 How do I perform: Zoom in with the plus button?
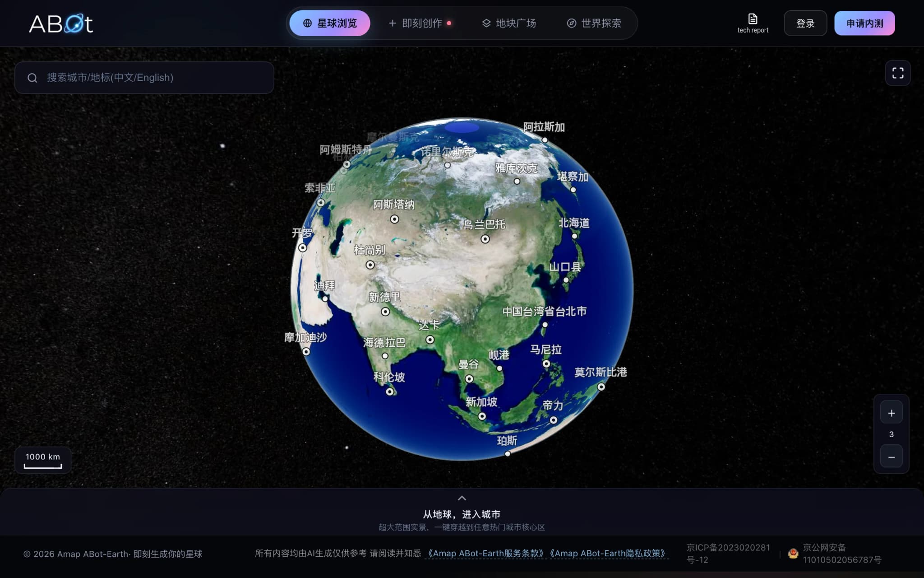click(x=892, y=413)
